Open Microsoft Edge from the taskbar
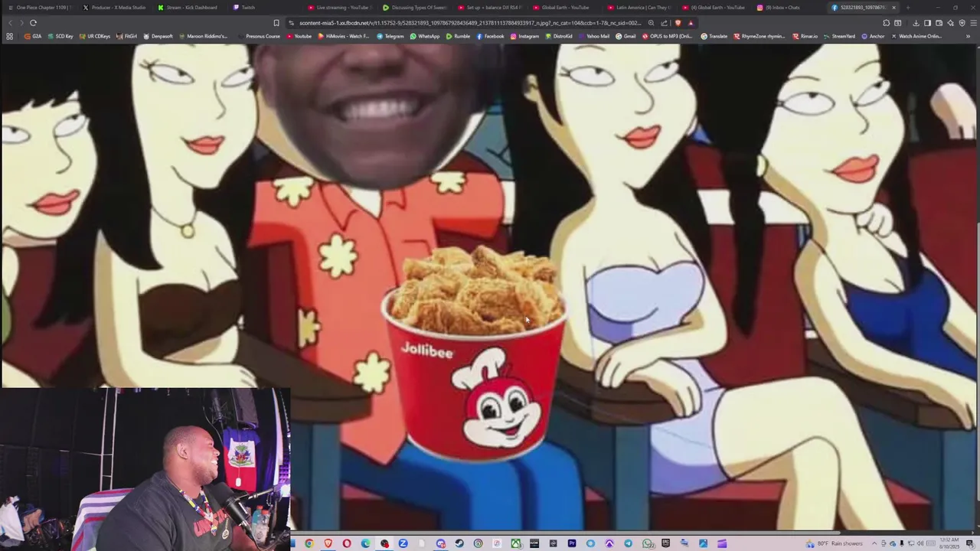This screenshot has height=551, width=980. (x=365, y=543)
